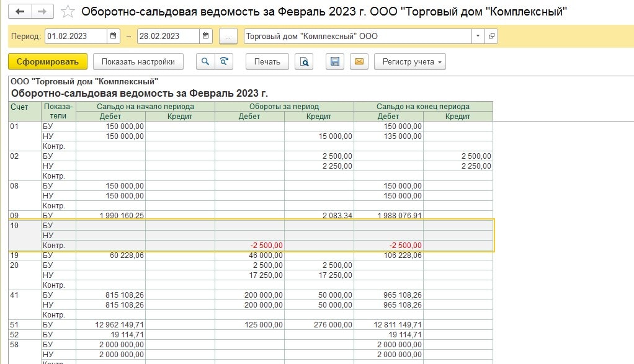The height and width of the screenshot is (364, 634).
Task: Click into the start date field 01.02.2023
Action: (76, 36)
